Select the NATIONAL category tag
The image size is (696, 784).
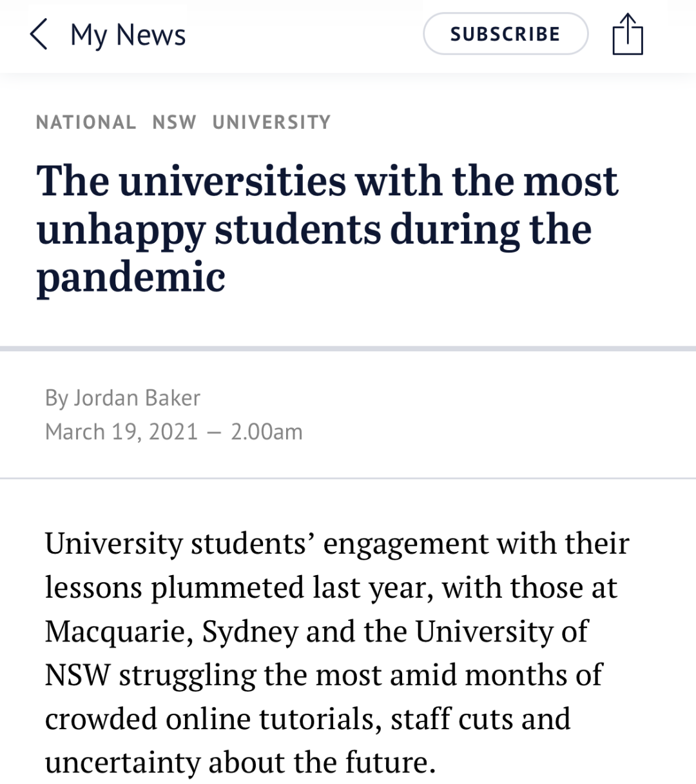tap(86, 122)
